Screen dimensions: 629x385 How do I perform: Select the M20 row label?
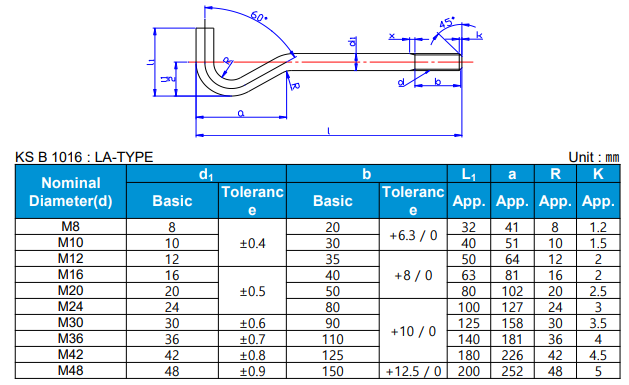[71, 291]
